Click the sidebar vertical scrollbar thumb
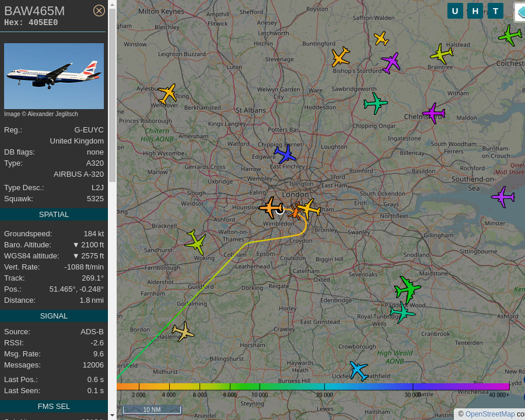Image resolution: width=525 pixels, height=420 pixels. 112,96
